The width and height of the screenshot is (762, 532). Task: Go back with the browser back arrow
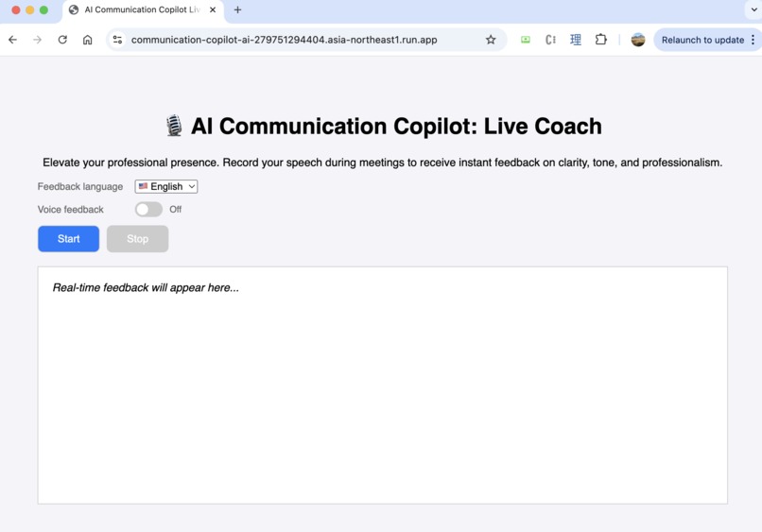[12, 40]
